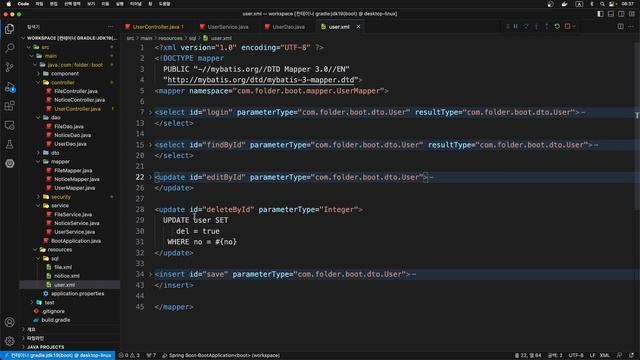This screenshot has height=360, width=640.
Task: Restart the debug session
Action: coord(557,27)
